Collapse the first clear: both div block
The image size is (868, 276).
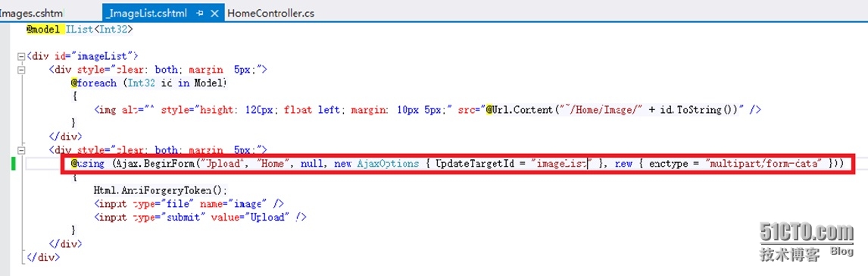coord(21,70)
